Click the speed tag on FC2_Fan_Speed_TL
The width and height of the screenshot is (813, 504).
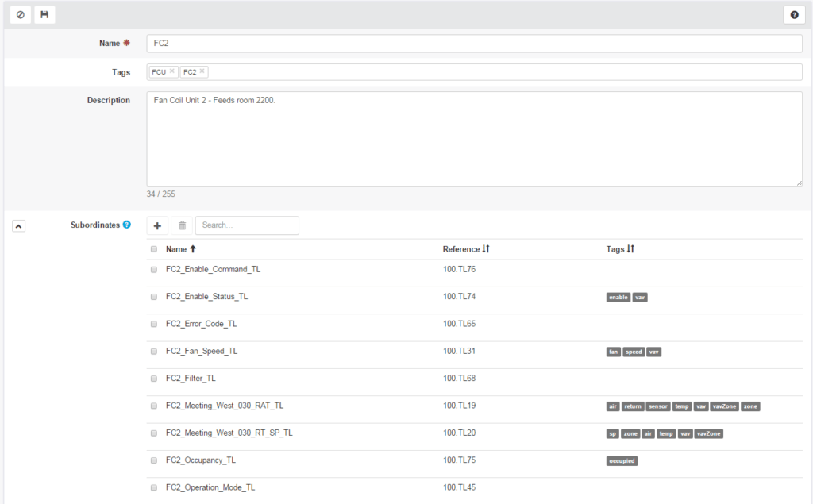634,352
